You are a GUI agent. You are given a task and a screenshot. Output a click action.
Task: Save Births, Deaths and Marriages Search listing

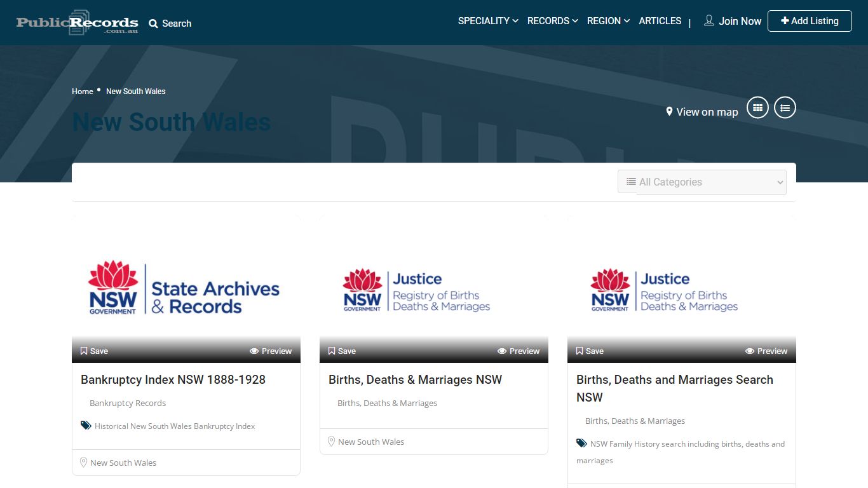coord(590,351)
